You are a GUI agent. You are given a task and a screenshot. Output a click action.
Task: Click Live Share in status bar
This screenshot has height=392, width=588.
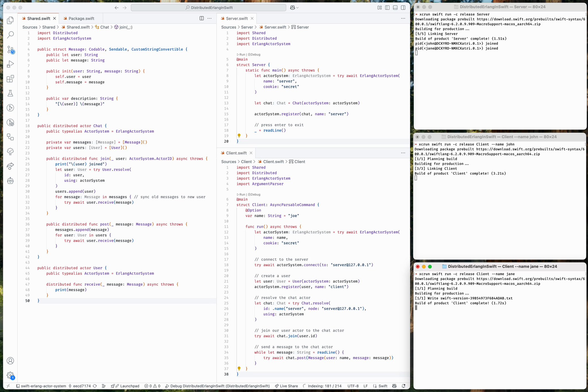(286, 386)
